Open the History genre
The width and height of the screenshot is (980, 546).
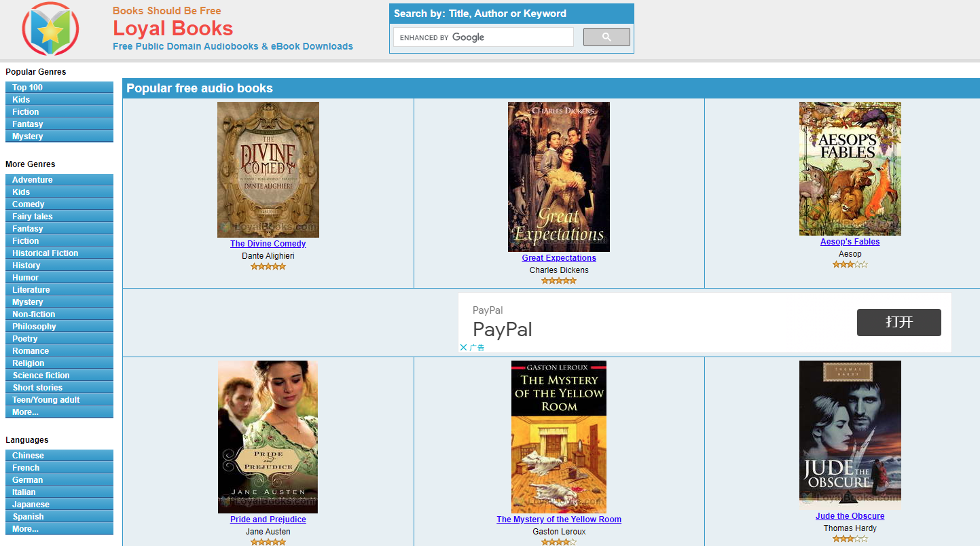(59, 266)
